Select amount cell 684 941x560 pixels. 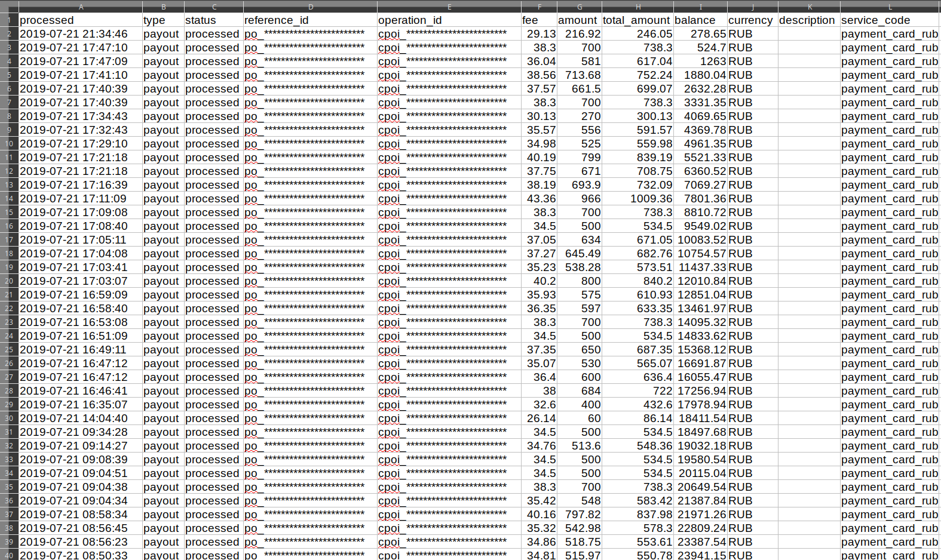coord(580,391)
